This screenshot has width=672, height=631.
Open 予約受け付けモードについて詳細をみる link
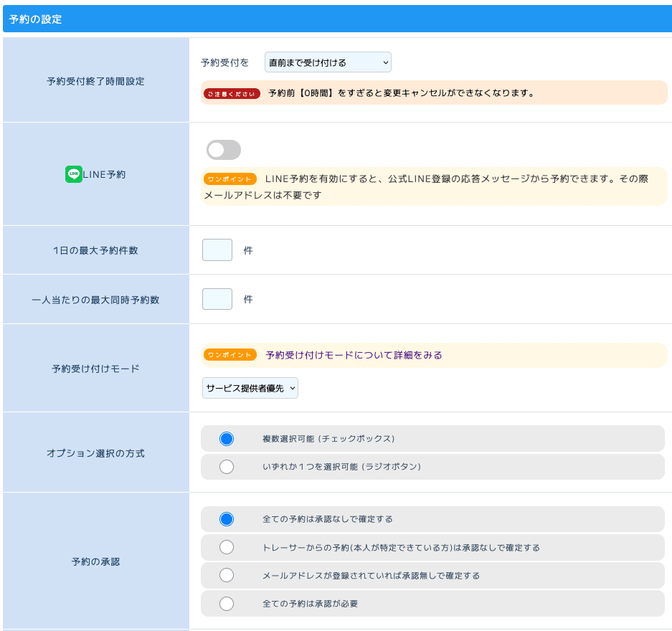(354, 355)
